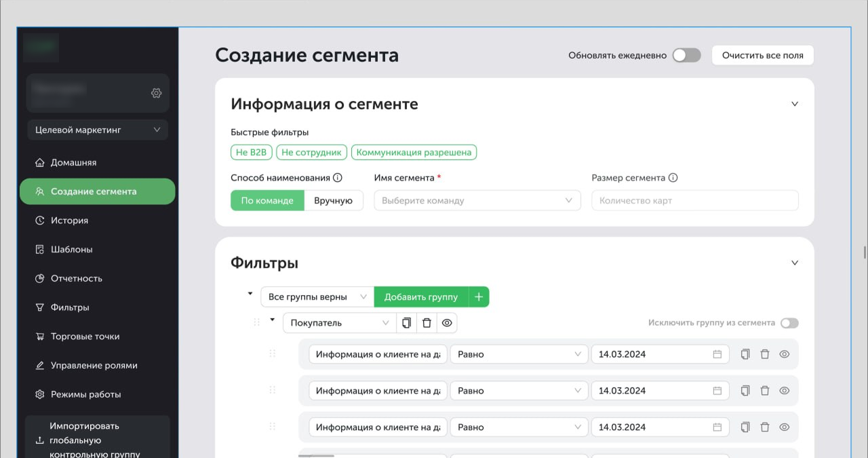Image resolution: width=868 pixels, height=458 pixels.
Task: Delete the third filter row
Action: coord(765,427)
